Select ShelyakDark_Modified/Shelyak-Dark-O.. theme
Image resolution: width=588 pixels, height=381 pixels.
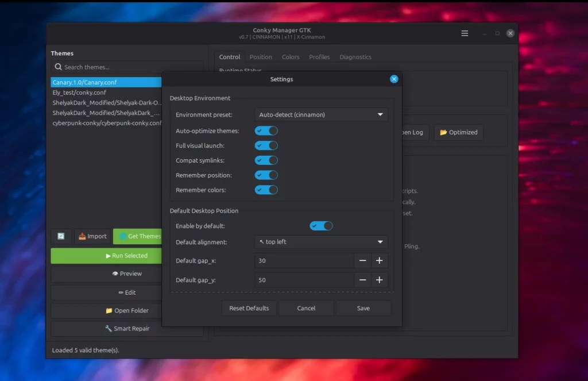tap(106, 102)
